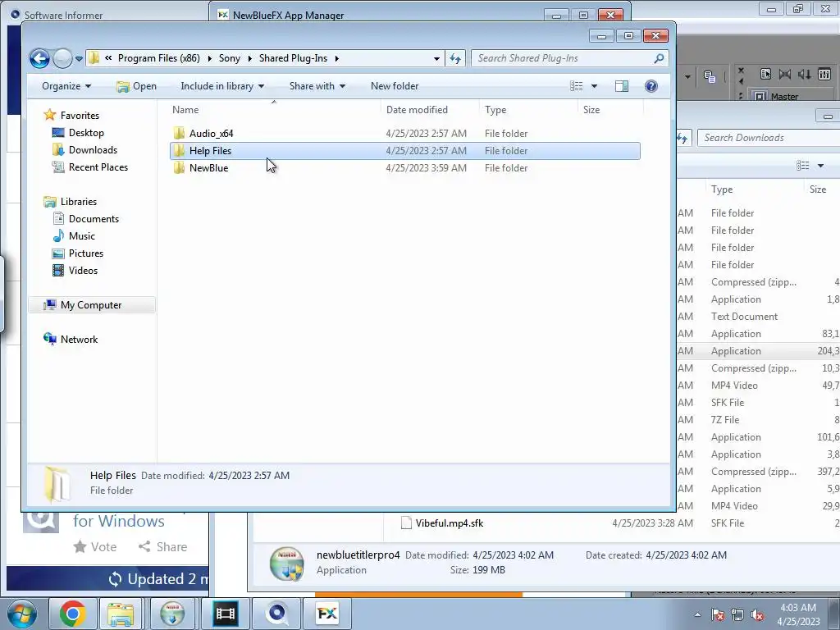
Task: Click Share in Software Informer window
Action: coord(163,546)
